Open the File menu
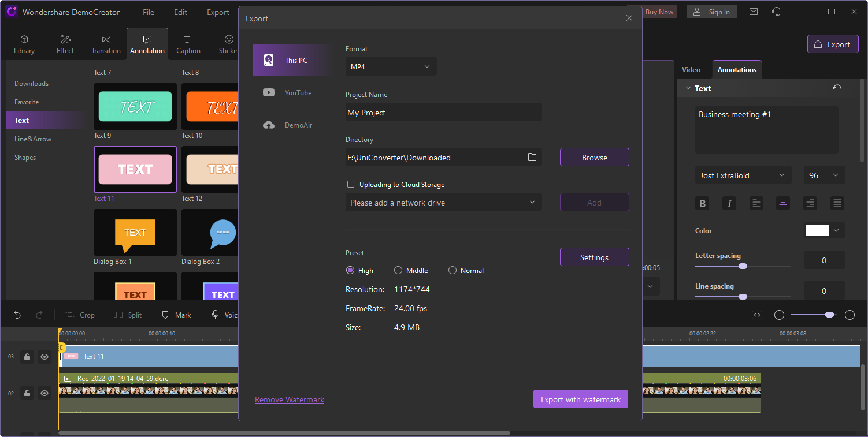868x437 pixels. (x=149, y=12)
